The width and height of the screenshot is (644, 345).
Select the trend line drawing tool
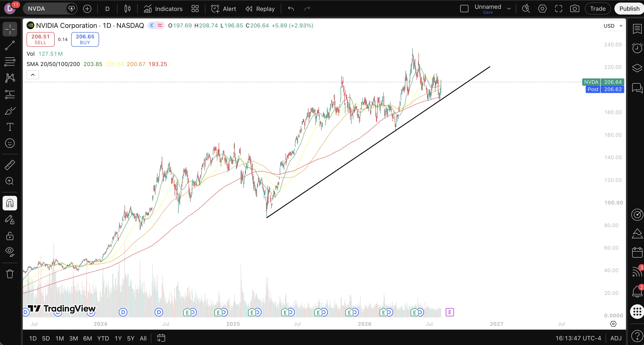tap(10, 46)
